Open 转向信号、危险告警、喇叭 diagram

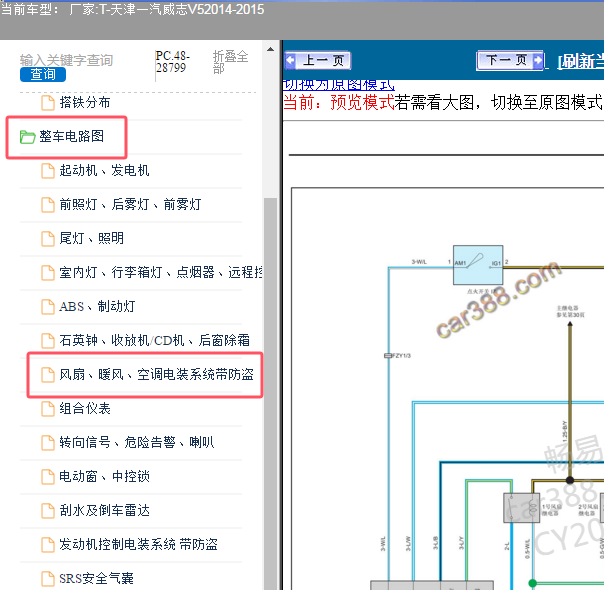tap(137, 442)
